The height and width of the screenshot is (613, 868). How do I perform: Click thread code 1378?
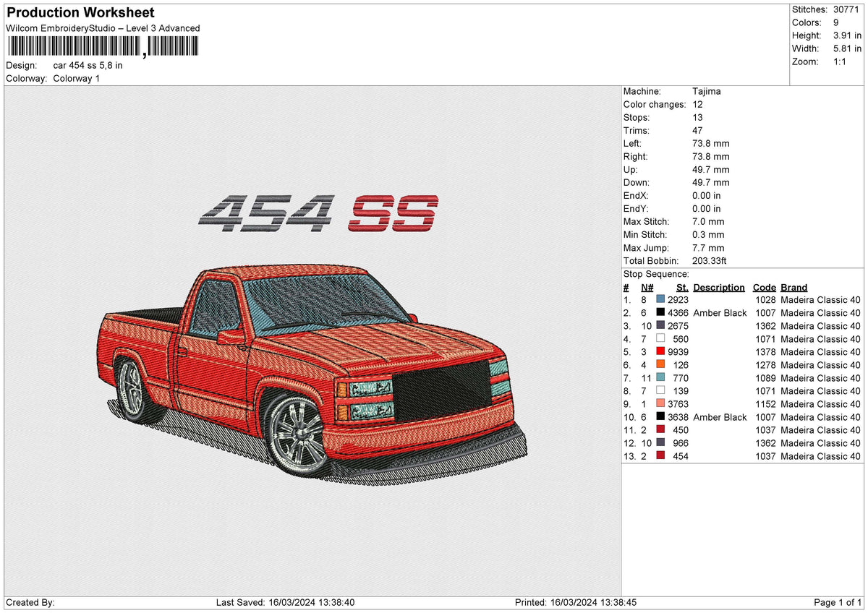pyautogui.click(x=765, y=351)
